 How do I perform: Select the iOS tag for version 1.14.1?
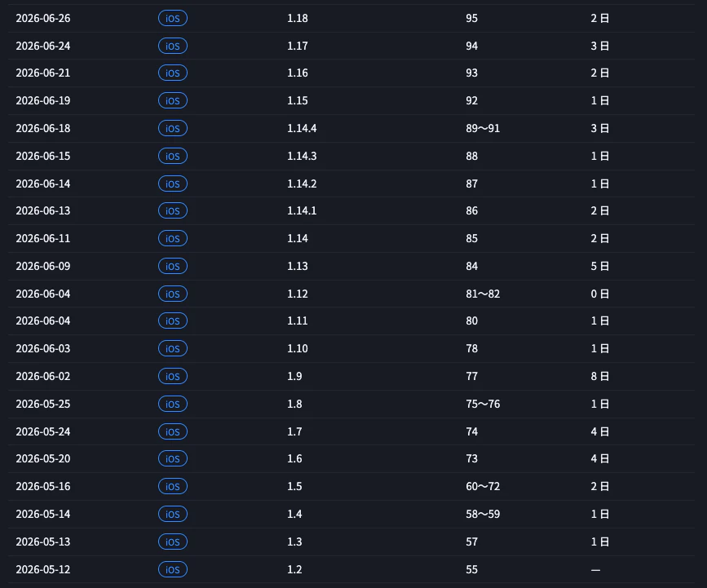(x=173, y=211)
